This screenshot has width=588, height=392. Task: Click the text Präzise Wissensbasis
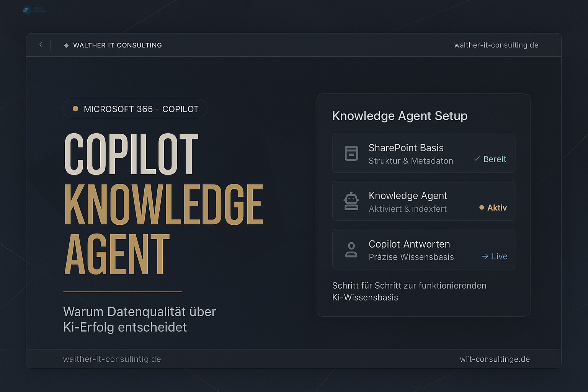point(411,257)
